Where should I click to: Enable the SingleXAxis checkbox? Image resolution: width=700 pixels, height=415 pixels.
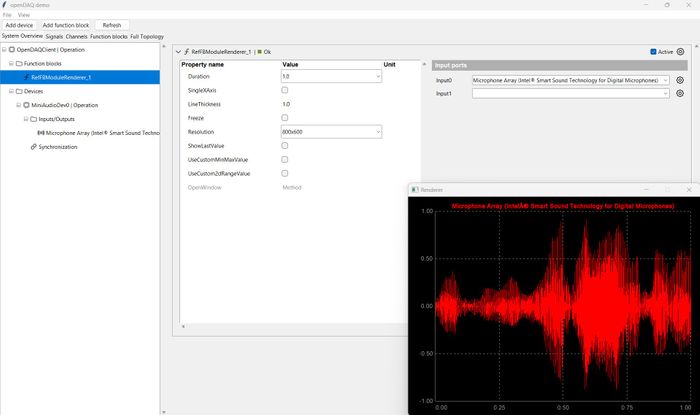[285, 90]
